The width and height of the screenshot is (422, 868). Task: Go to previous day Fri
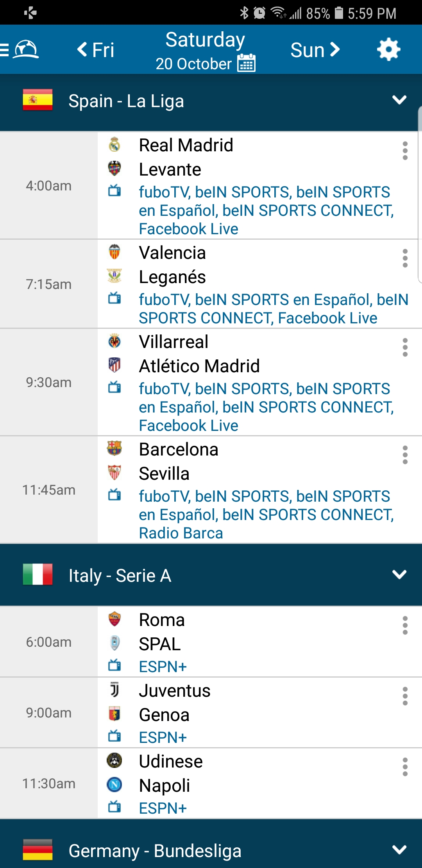pos(96,50)
